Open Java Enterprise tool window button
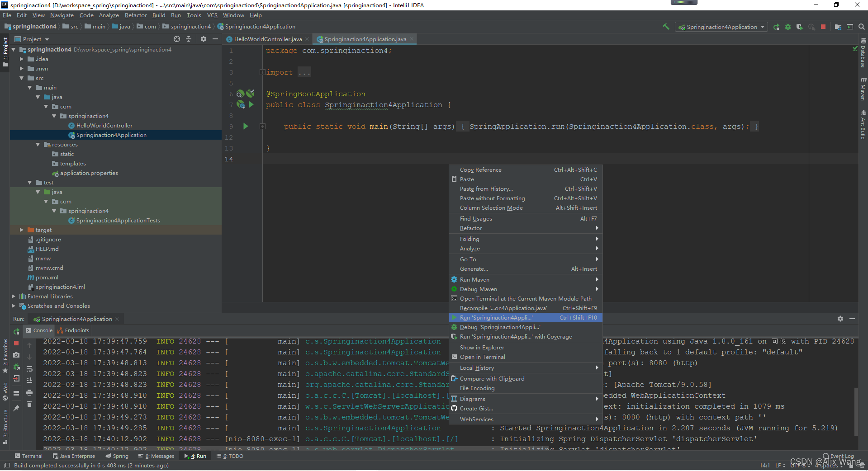The height and width of the screenshot is (471, 868). point(74,456)
